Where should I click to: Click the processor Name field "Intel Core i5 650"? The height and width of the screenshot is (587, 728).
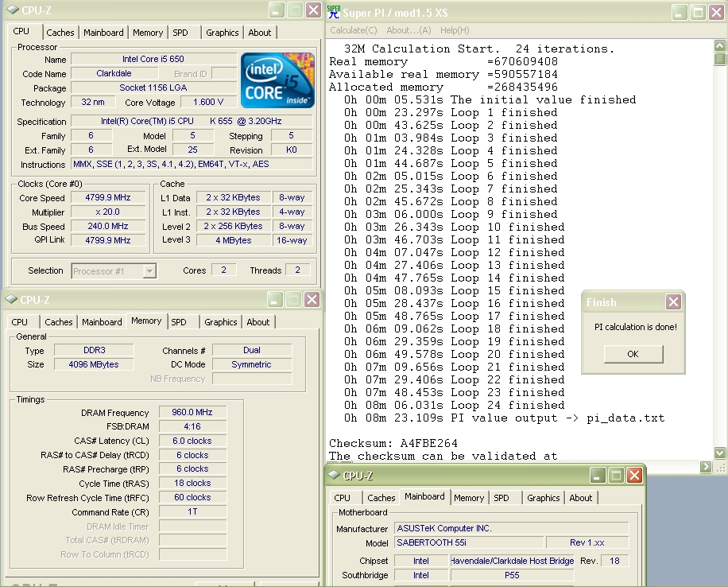click(x=153, y=59)
